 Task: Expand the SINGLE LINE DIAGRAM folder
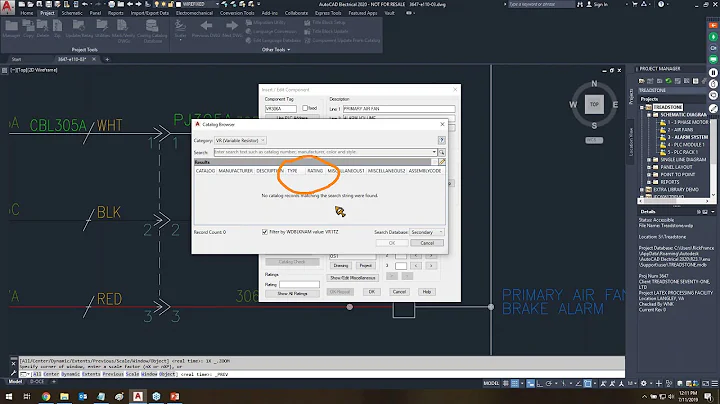click(649, 160)
